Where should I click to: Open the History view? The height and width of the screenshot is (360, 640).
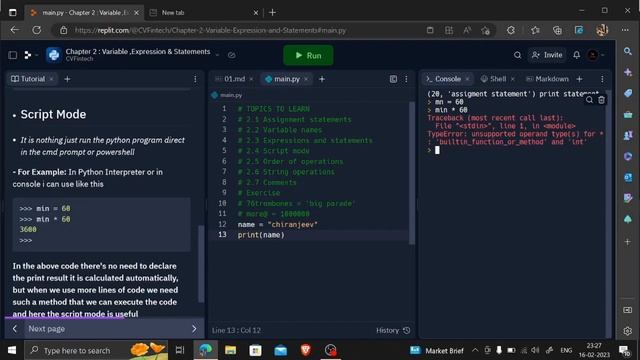pos(393,330)
